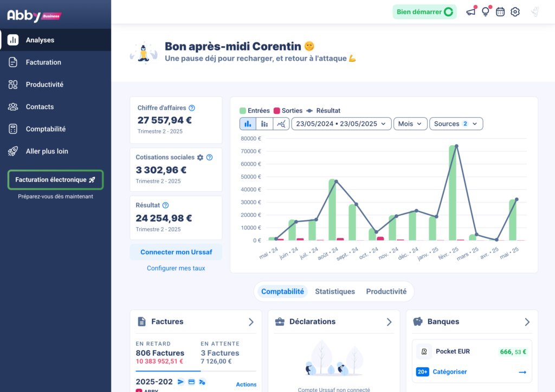
Task: Click the Cotisations sociales gear icon
Action: pos(200,157)
